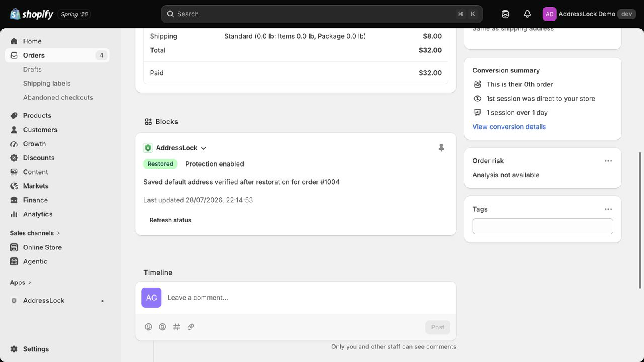Click the AddressLock block shield icon

(x=148, y=148)
